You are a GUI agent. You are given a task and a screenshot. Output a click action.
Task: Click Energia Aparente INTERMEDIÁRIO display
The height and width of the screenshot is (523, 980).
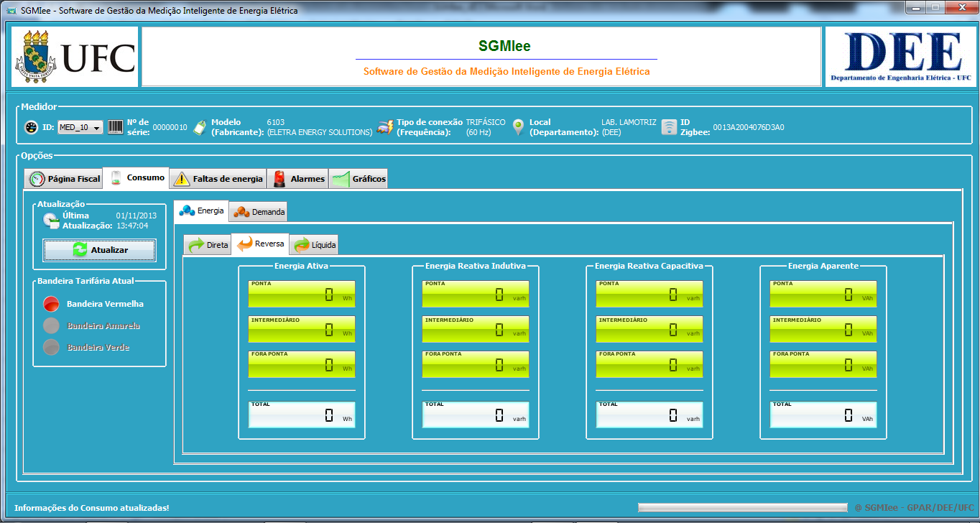coord(823,329)
